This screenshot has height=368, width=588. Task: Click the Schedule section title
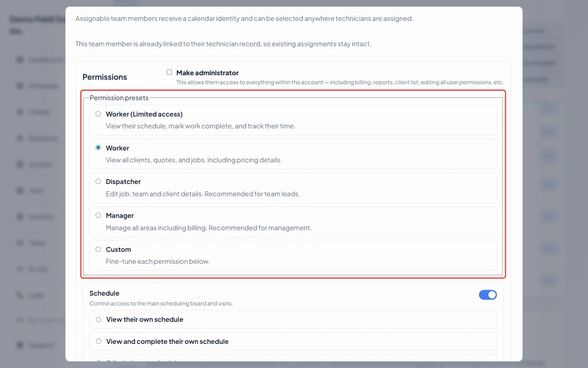pyautogui.click(x=105, y=293)
